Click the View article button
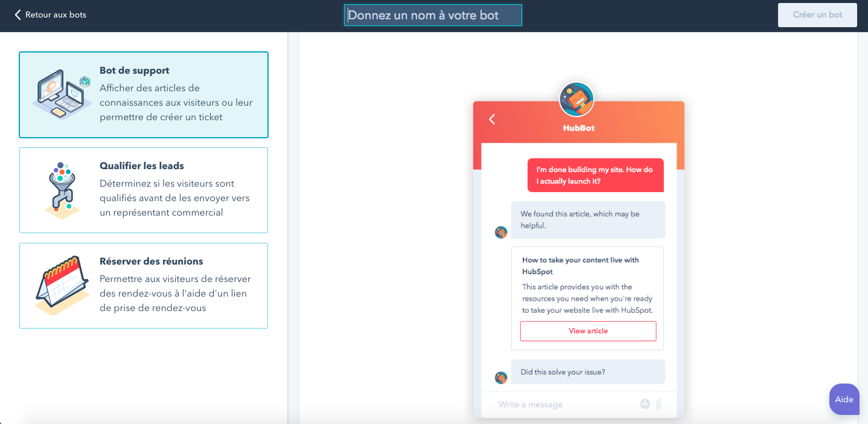Image resolution: width=868 pixels, height=424 pixels. (x=588, y=331)
